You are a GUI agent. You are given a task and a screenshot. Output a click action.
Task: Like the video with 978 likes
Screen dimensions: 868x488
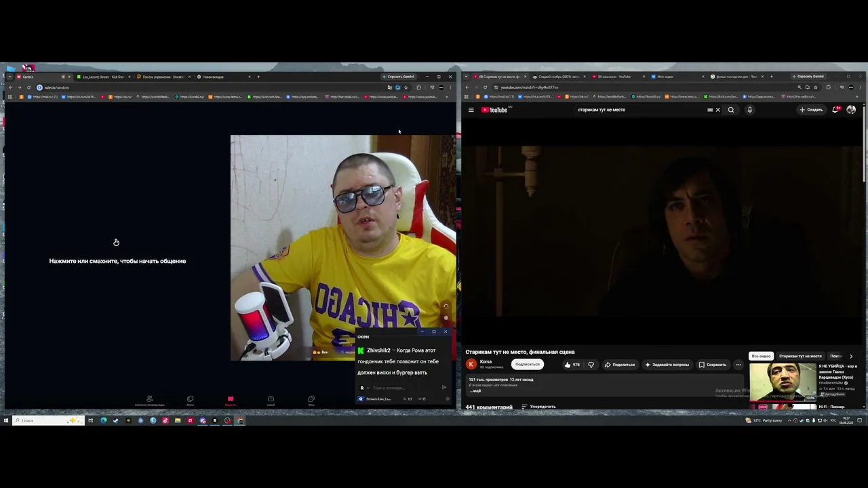[x=572, y=365]
